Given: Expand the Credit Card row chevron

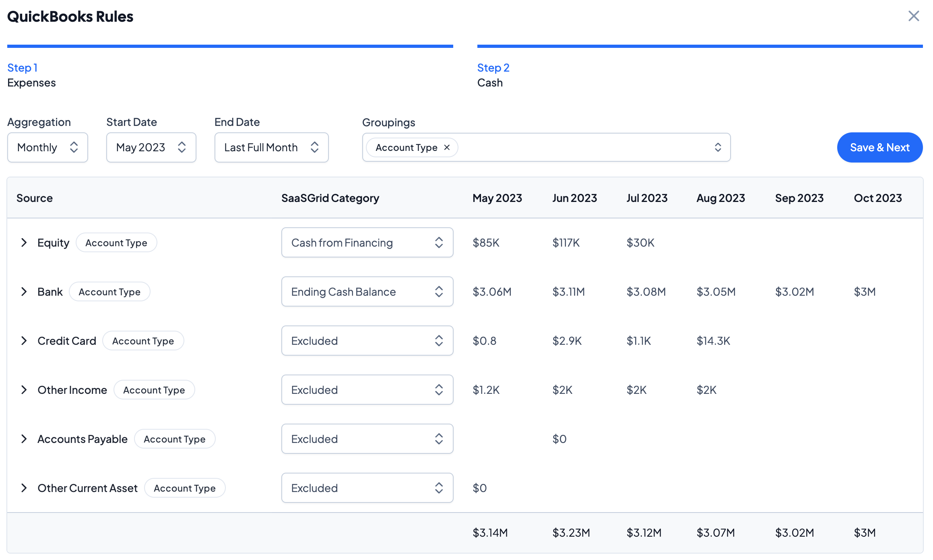Looking at the screenshot, I should click(x=24, y=341).
